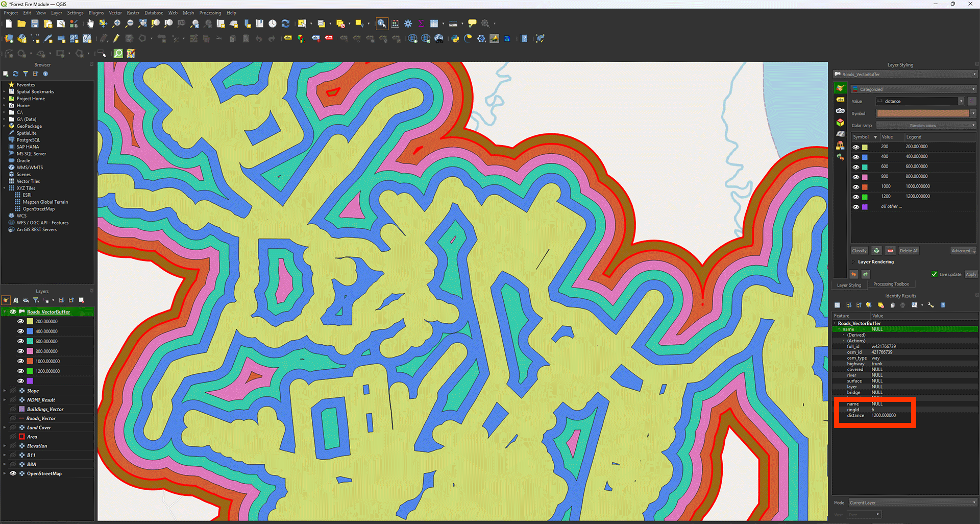The width and height of the screenshot is (980, 524).
Task: Toggle the Live update checkbox
Action: 934,274
